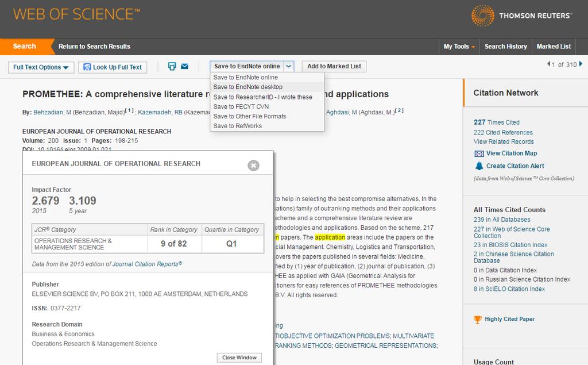Open author link Kazemzadeh, RB
Viewport: 588px width, 365px height.
160,112
